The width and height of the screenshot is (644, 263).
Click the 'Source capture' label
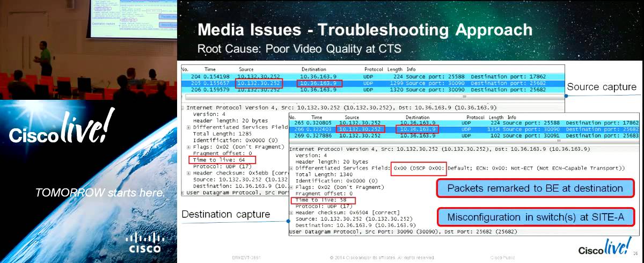click(x=602, y=87)
